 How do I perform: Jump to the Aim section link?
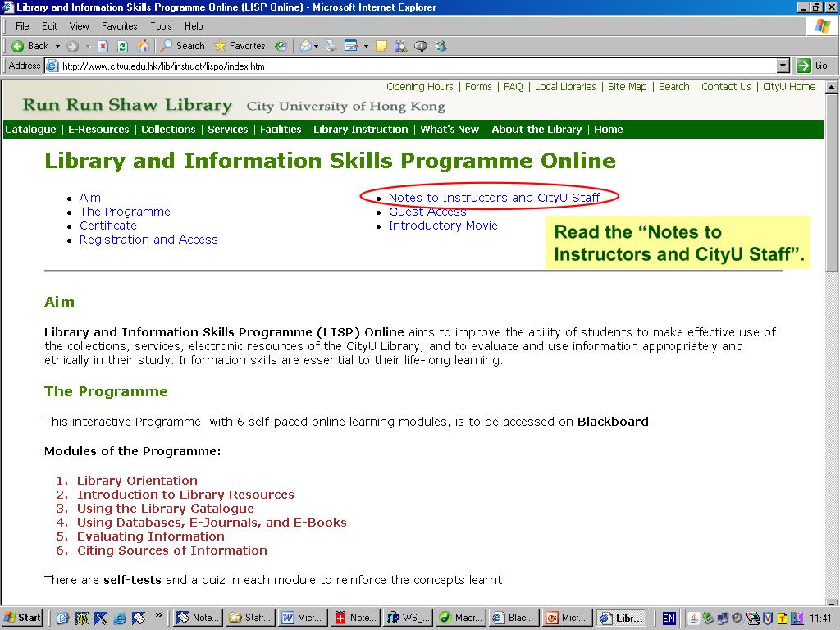90,198
